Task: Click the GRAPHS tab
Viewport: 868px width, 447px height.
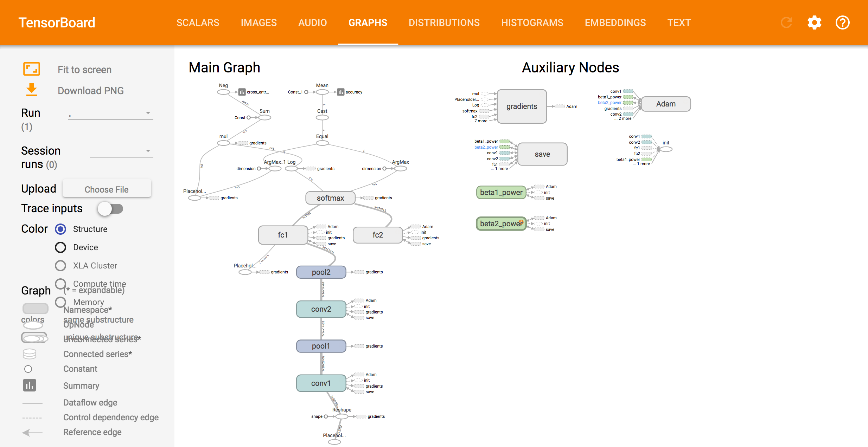Action: (x=368, y=22)
